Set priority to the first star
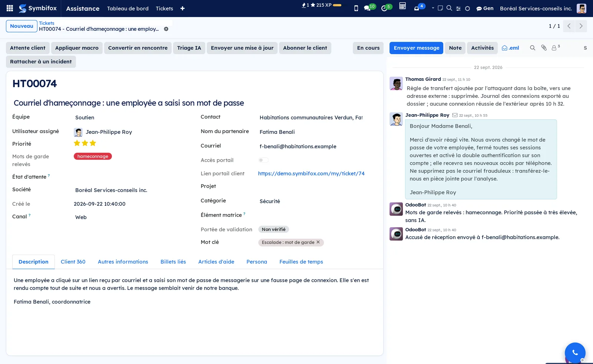Viewport: 593px width, 364px height. point(77,143)
